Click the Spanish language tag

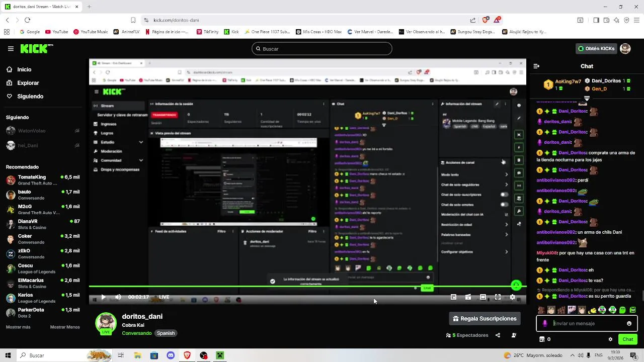166,333
